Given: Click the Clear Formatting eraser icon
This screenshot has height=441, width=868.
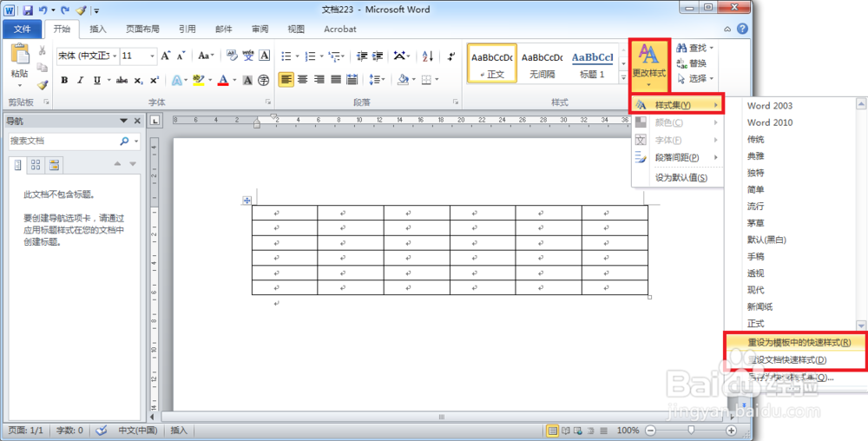Looking at the screenshot, I should pos(232,56).
